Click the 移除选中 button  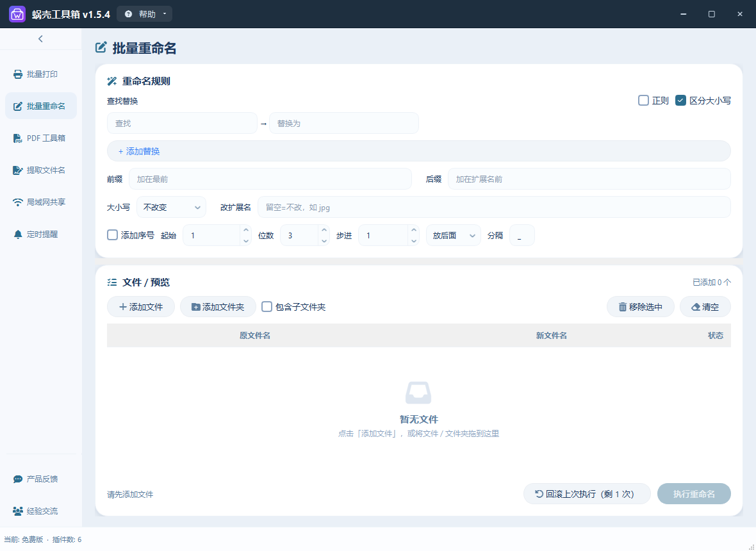coord(640,307)
